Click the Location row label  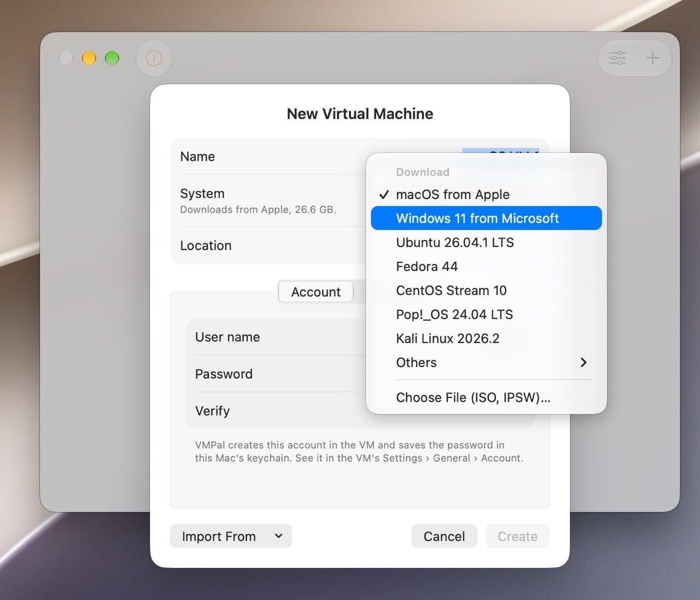206,246
